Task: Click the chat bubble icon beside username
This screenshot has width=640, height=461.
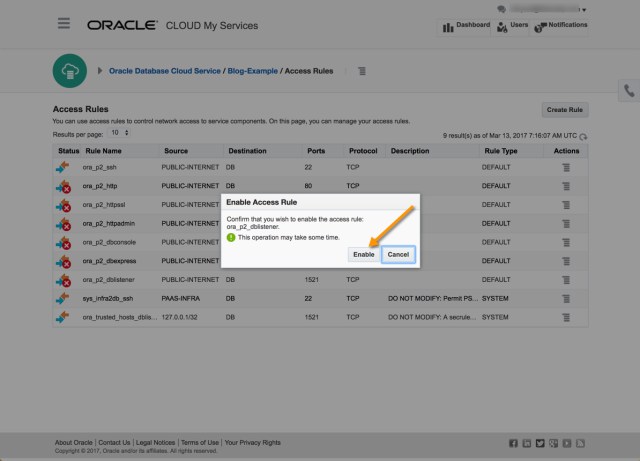Action: [x=501, y=9]
